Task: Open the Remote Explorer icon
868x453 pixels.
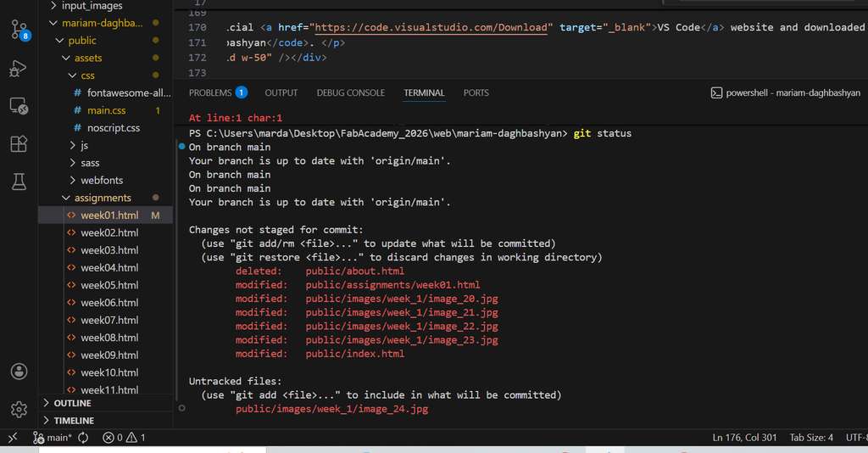Action: [x=19, y=106]
